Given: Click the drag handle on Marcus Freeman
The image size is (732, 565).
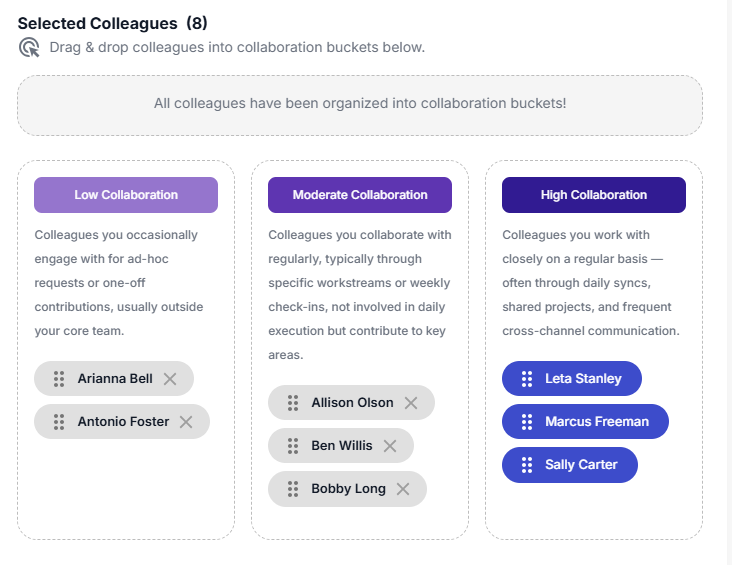Looking at the screenshot, I should click(527, 422).
